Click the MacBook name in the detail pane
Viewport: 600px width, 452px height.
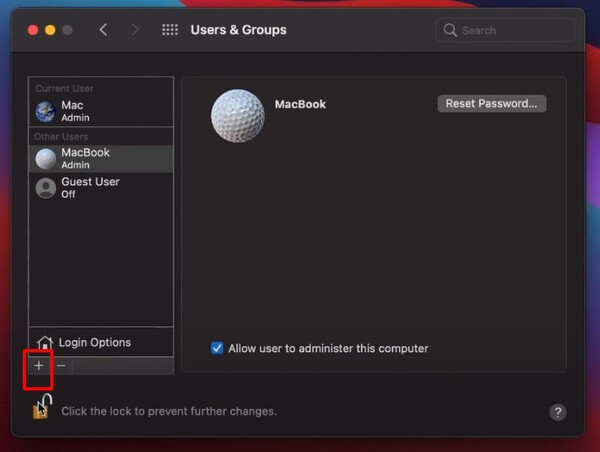click(x=300, y=104)
